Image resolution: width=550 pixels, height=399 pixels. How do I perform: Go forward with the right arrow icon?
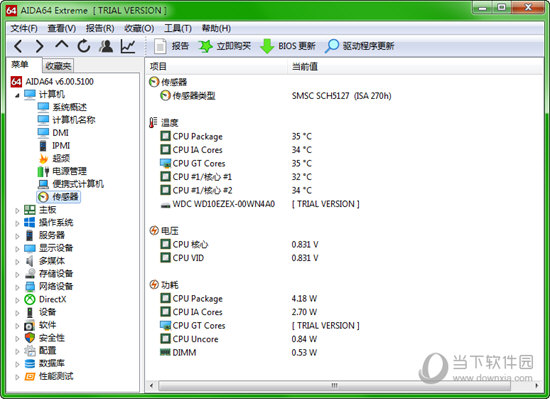pos(39,46)
